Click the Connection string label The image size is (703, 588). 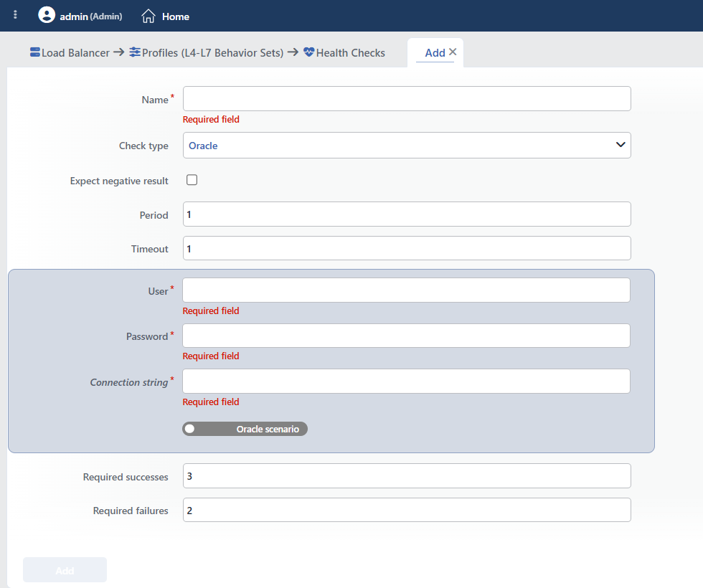[129, 382]
